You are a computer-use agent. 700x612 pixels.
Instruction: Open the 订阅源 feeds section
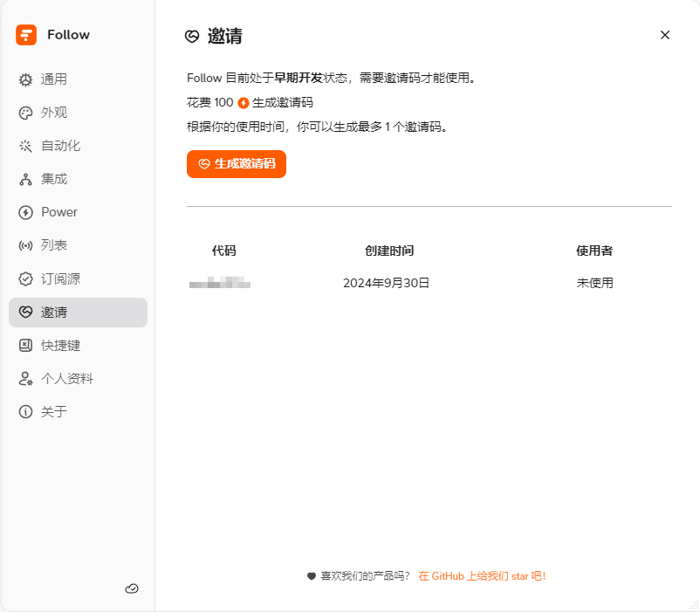coord(79,279)
